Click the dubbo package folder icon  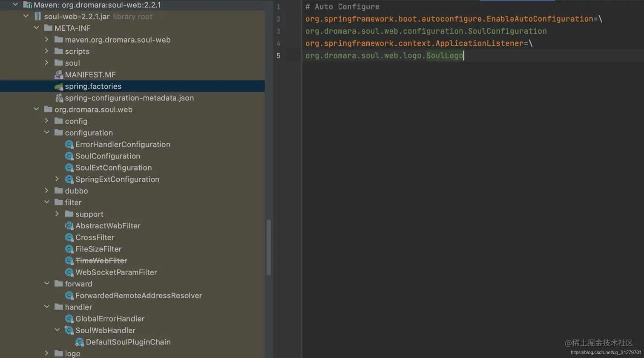pyautogui.click(x=59, y=191)
